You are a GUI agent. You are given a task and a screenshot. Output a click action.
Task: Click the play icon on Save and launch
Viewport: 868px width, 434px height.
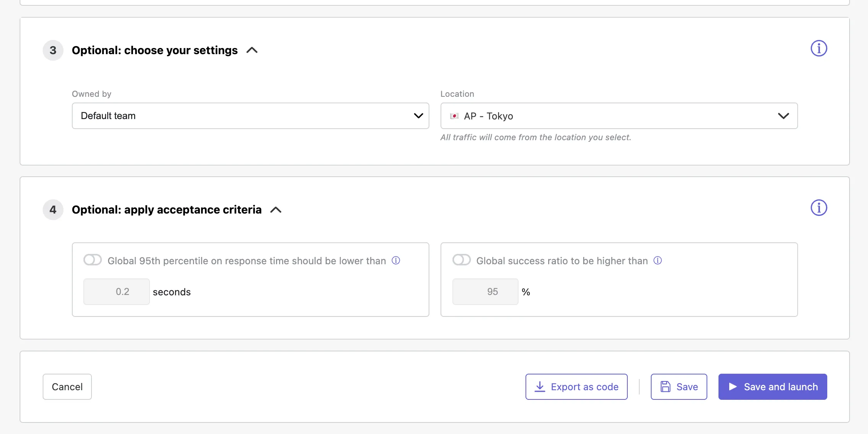(x=733, y=387)
